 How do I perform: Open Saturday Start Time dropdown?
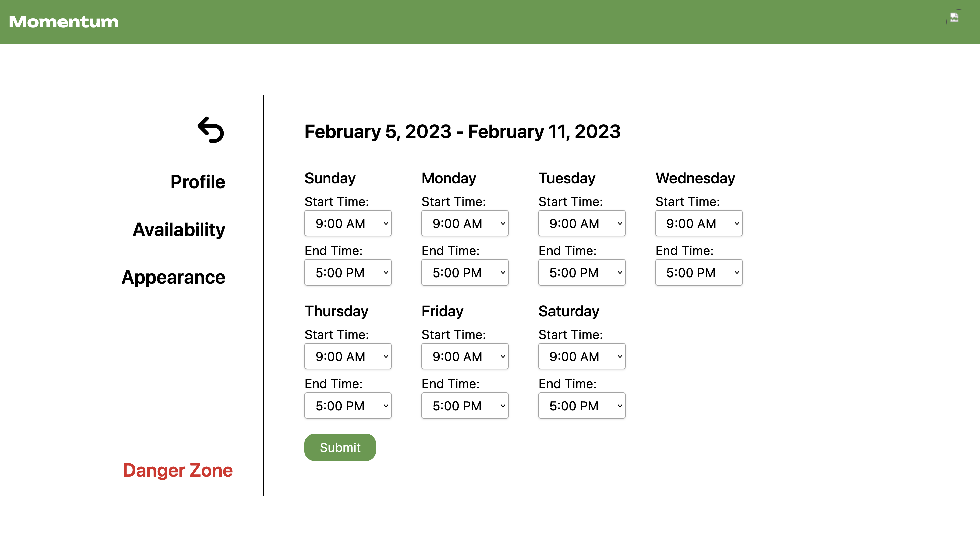582,356
